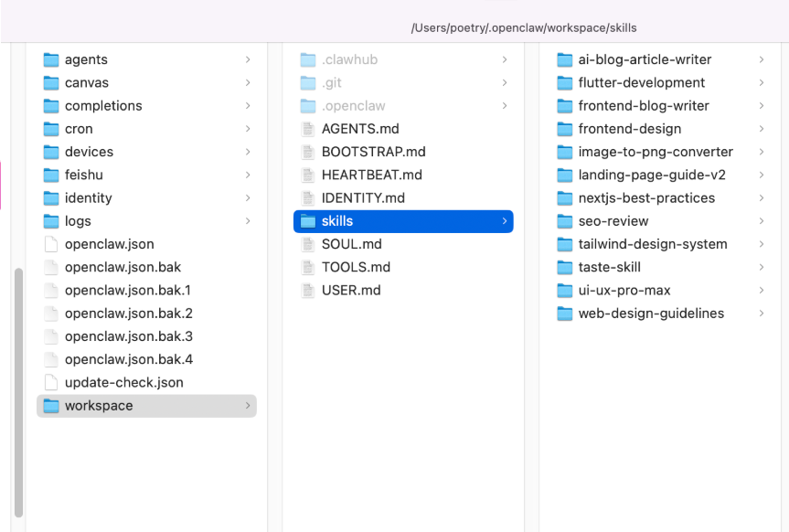The height and width of the screenshot is (532, 789).
Task: Expand the flutter-development folder chevron
Action: point(762,82)
